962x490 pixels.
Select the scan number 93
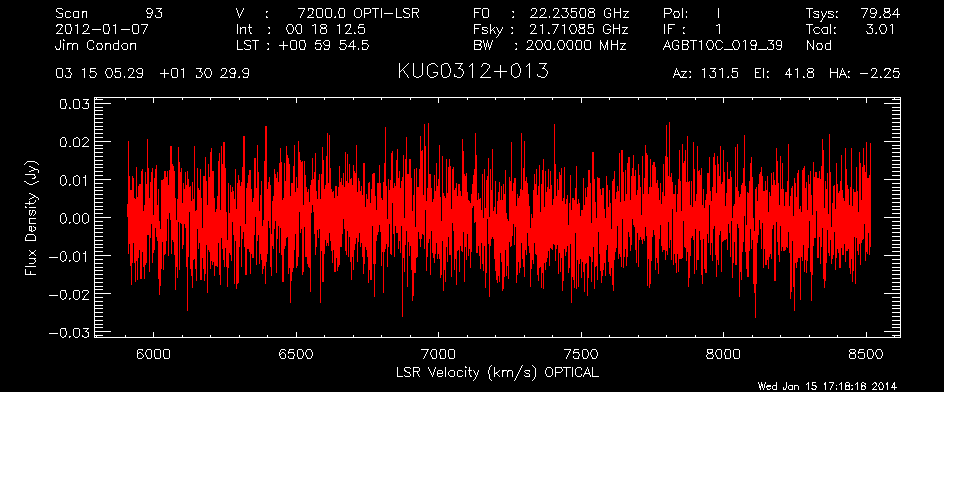(x=154, y=13)
